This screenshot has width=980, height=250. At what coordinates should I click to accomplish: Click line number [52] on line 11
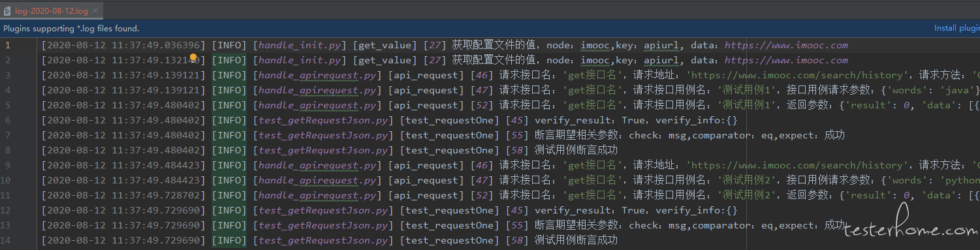click(x=482, y=195)
